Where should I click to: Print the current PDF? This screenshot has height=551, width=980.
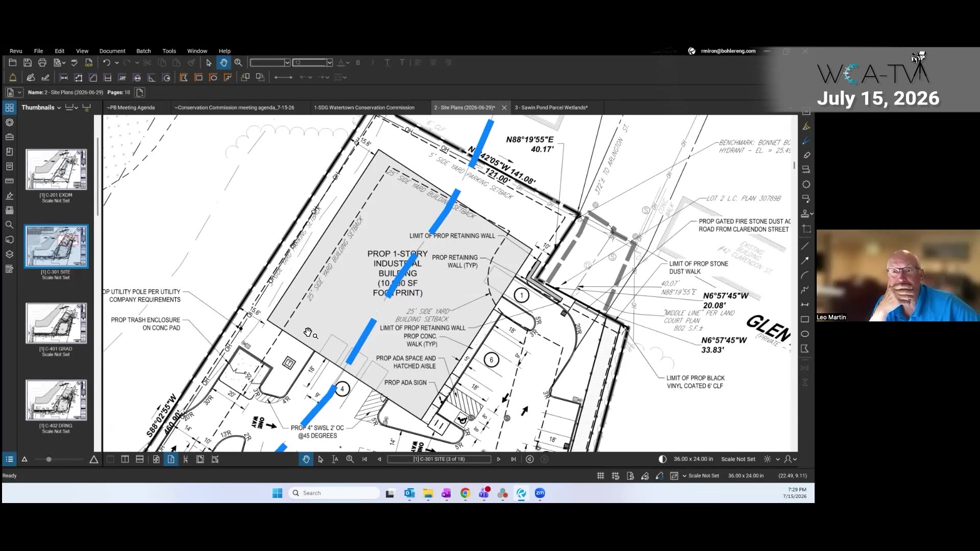[x=42, y=63]
